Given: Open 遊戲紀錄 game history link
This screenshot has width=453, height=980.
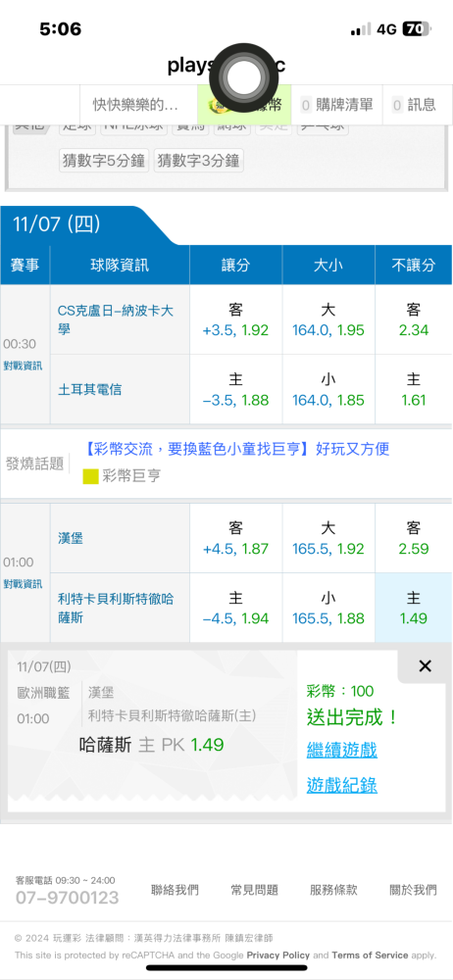Looking at the screenshot, I should 341,785.
